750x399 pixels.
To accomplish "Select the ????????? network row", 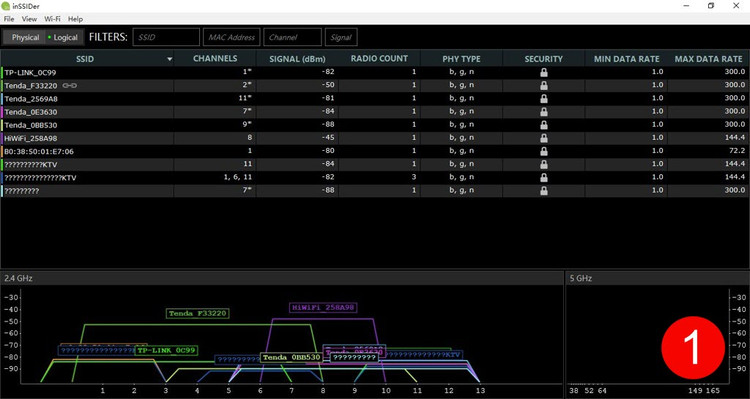I will coord(375,191).
